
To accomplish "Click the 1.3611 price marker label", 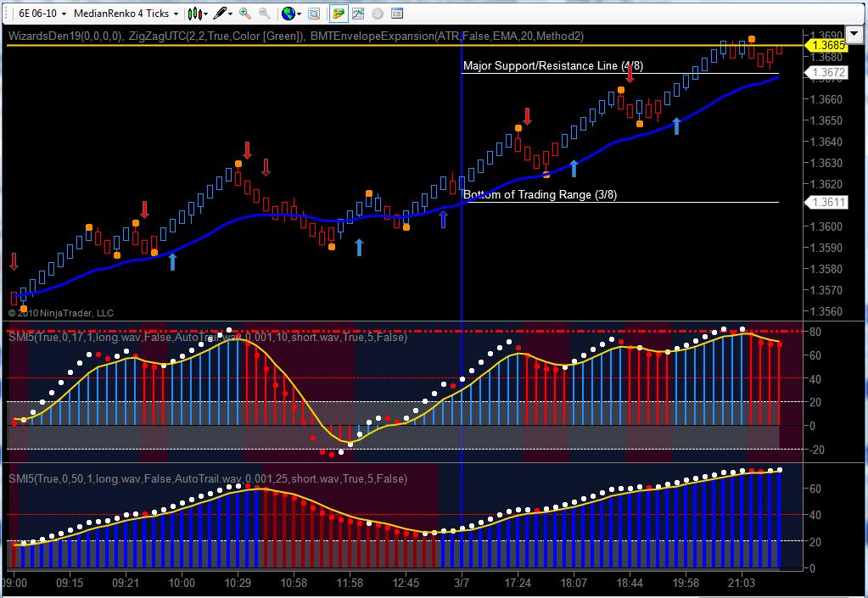I will [x=826, y=202].
